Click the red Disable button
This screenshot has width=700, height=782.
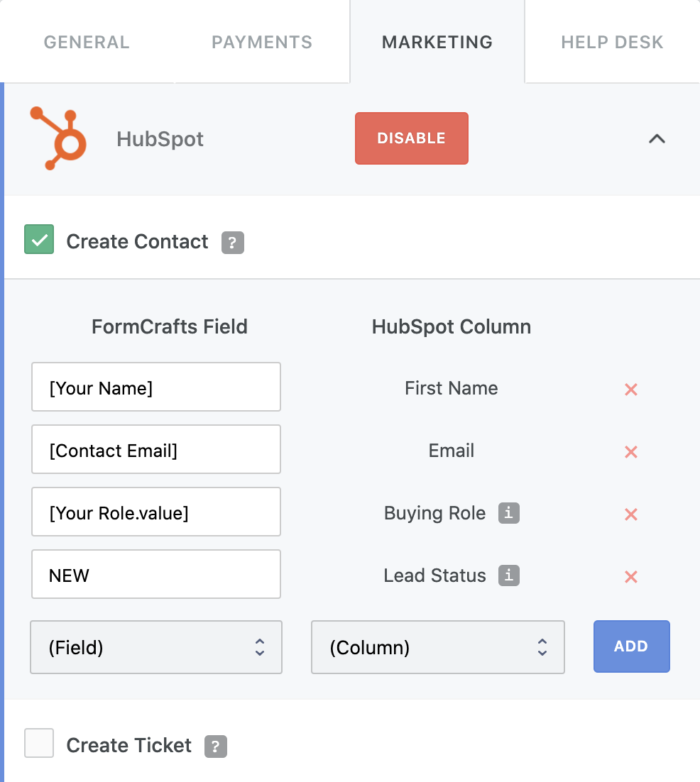(x=412, y=138)
